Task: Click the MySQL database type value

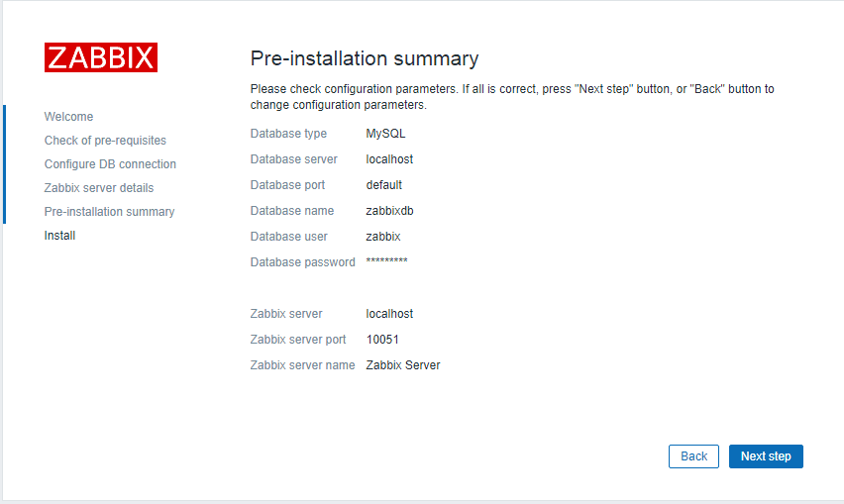Action: [x=385, y=134]
